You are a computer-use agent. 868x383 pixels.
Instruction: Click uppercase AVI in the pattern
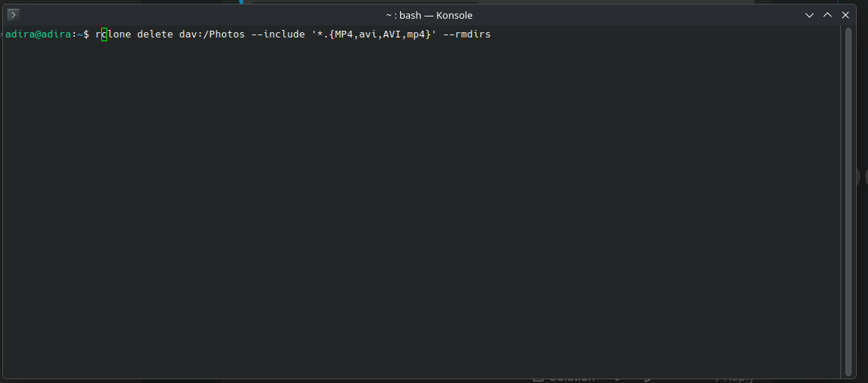click(392, 34)
